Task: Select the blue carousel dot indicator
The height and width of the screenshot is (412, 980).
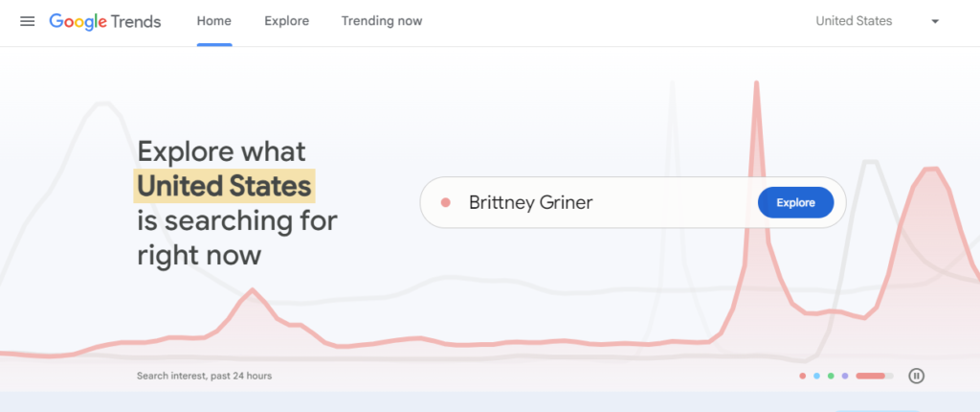Action: coord(816,376)
